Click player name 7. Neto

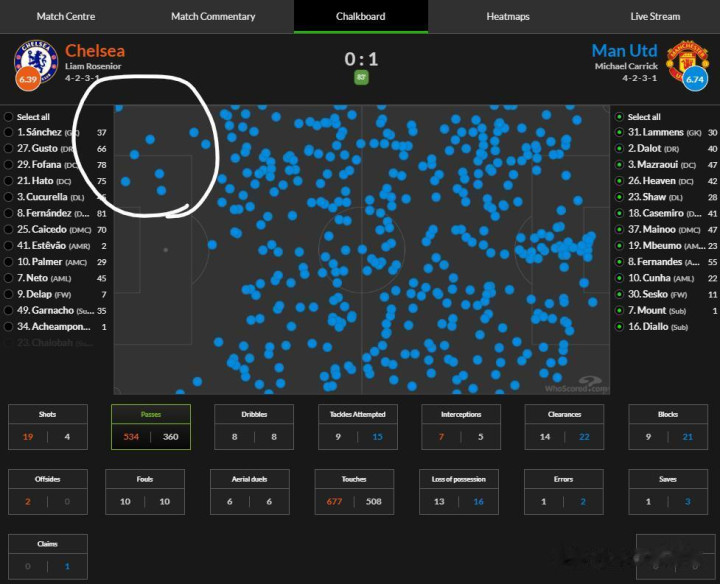32,278
